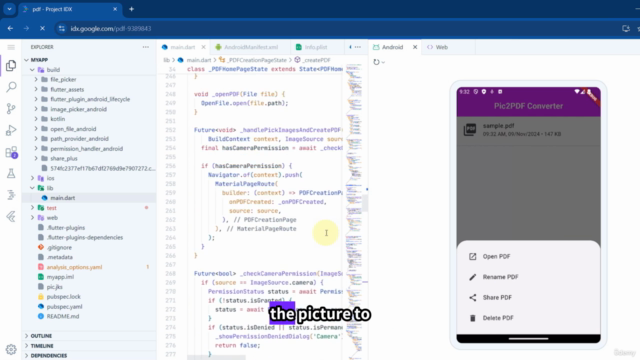Screen dimensions: 640x360
Task: Tap the sample.pdf list item in emulator
Action: click(x=528, y=130)
